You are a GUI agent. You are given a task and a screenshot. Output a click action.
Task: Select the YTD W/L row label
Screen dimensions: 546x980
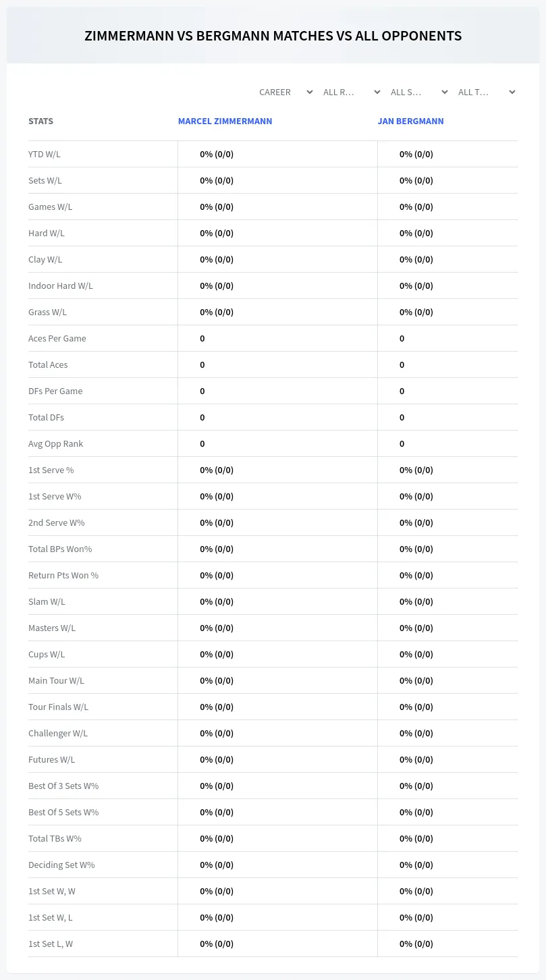(45, 154)
